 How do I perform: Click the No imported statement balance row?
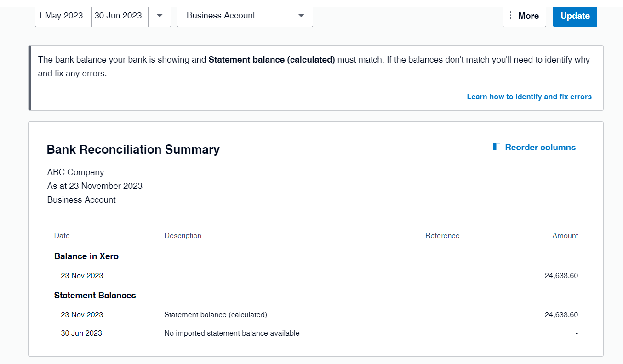(232, 333)
